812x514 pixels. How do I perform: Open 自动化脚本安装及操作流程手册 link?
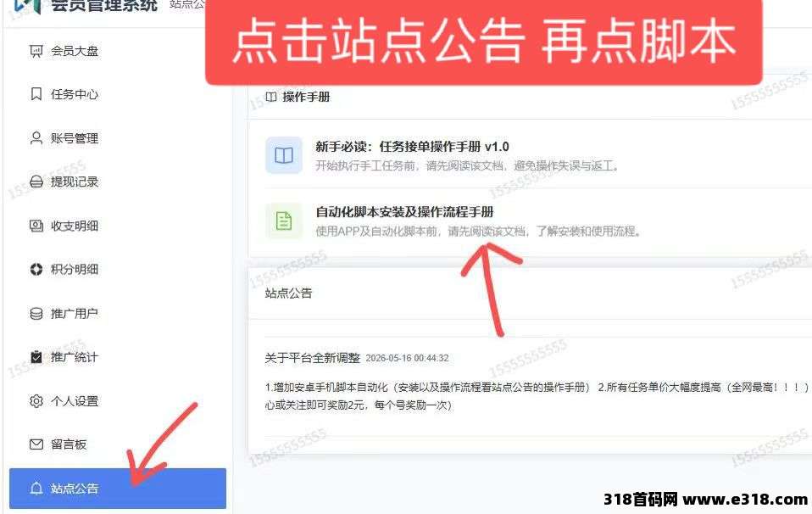click(x=404, y=212)
